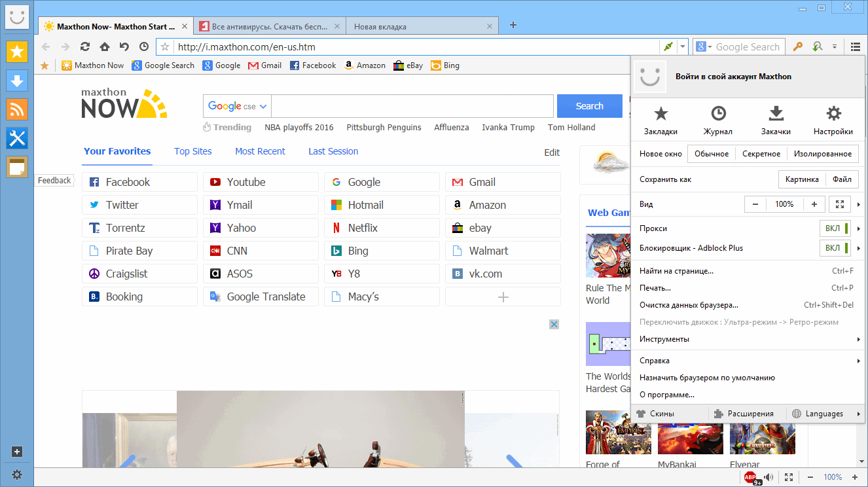Select the Most Recent tab
The width and height of the screenshot is (868, 487).
point(260,151)
